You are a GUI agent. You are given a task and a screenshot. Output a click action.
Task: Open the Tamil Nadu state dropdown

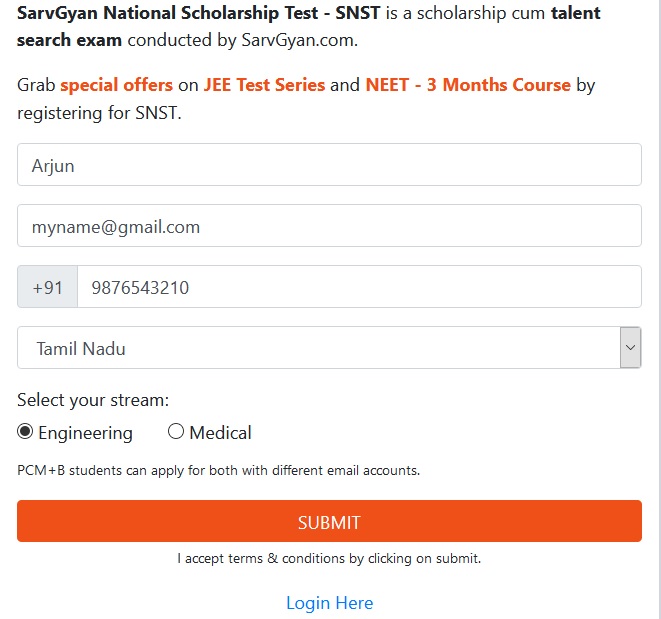(x=318, y=348)
